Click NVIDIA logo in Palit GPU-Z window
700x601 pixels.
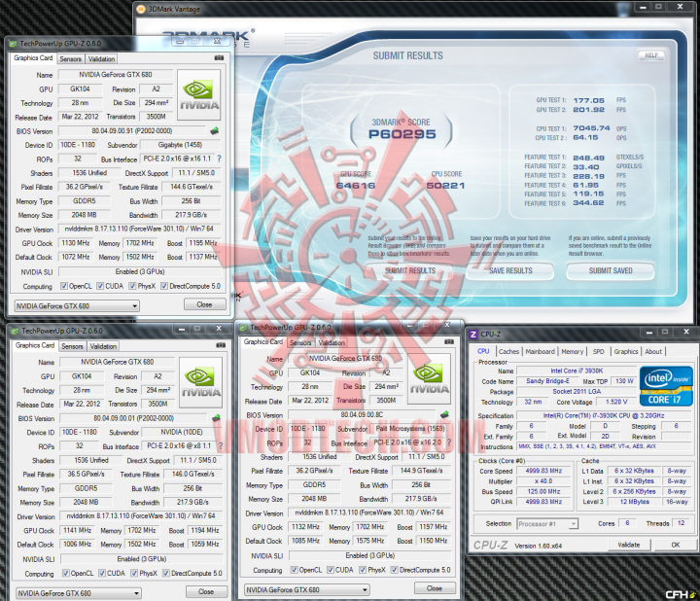tap(430, 378)
